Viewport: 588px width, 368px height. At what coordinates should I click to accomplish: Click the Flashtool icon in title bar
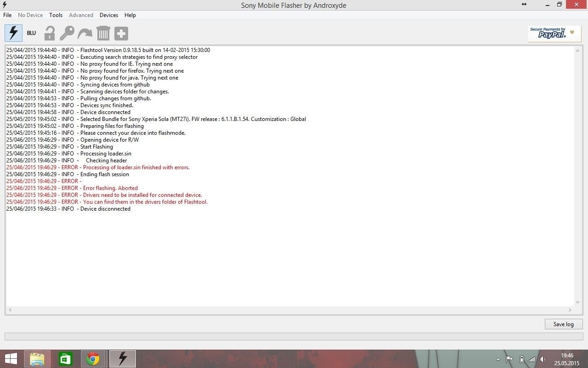[5, 5]
